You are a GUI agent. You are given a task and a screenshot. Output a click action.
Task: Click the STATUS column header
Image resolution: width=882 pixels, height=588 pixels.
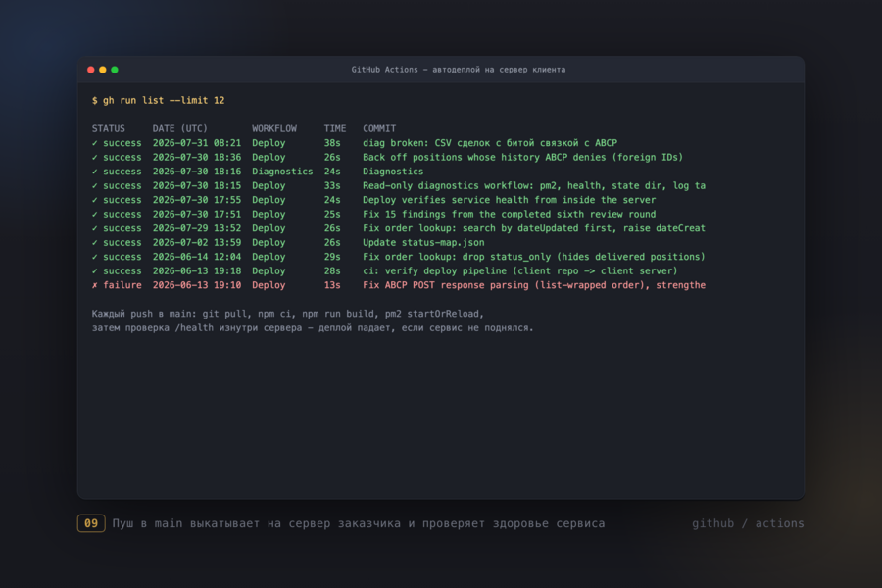click(109, 128)
